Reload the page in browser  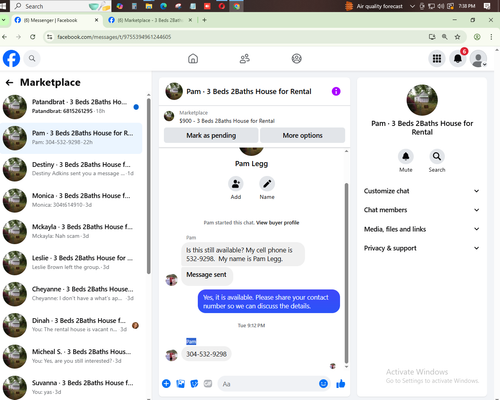[x=32, y=37]
